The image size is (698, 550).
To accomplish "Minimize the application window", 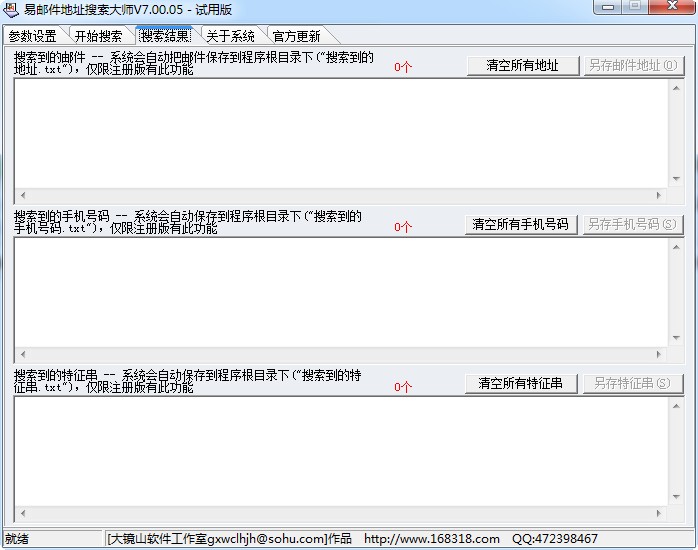I will [608, 7].
